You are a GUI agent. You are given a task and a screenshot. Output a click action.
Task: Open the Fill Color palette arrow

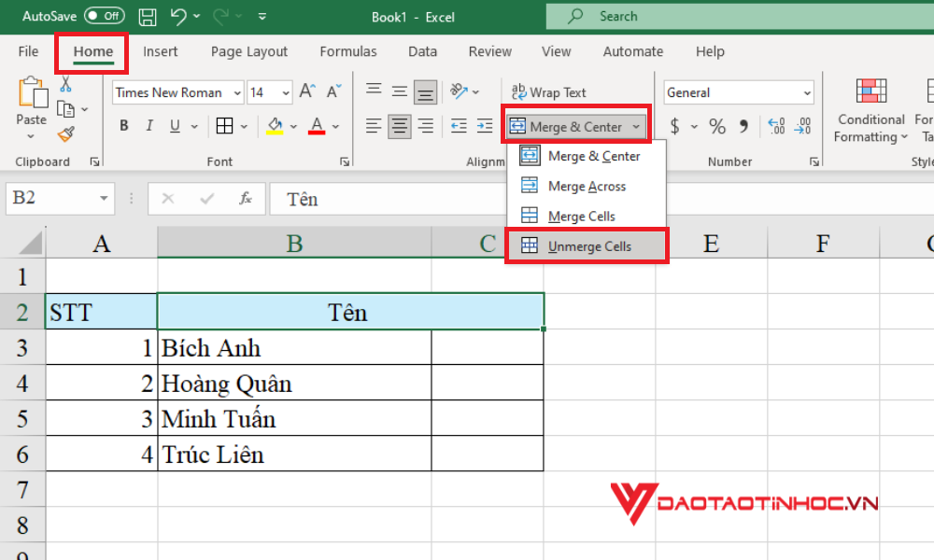coord(293,126)
